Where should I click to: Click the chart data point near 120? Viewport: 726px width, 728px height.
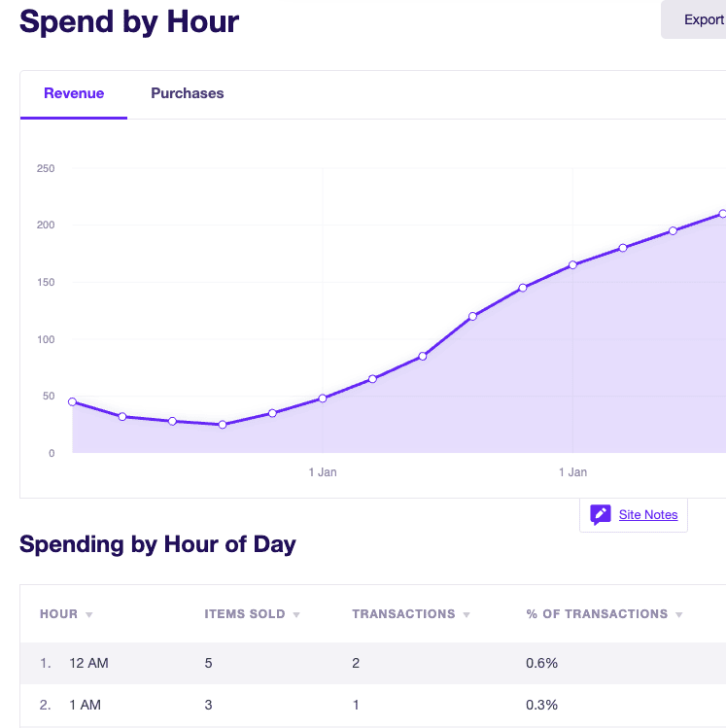[472, 316]
